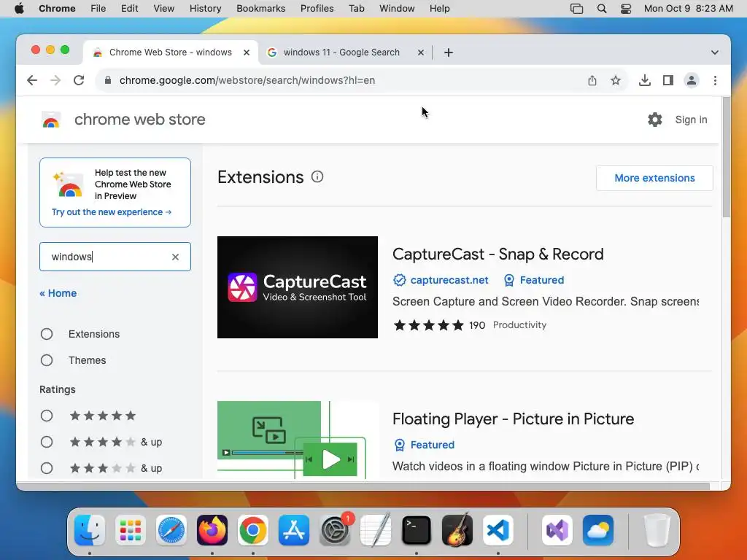Click the date and time in menu bar
The image size is (747, 560).
[689, 9]
